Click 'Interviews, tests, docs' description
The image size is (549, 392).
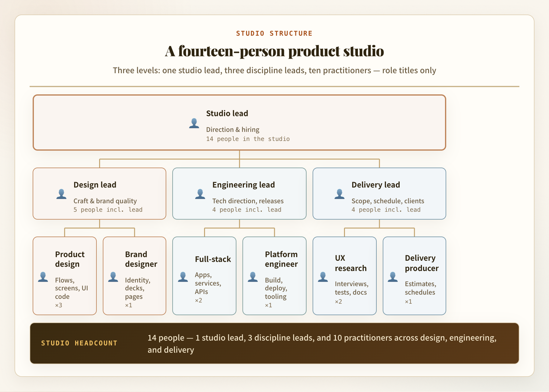click(352, 288)
